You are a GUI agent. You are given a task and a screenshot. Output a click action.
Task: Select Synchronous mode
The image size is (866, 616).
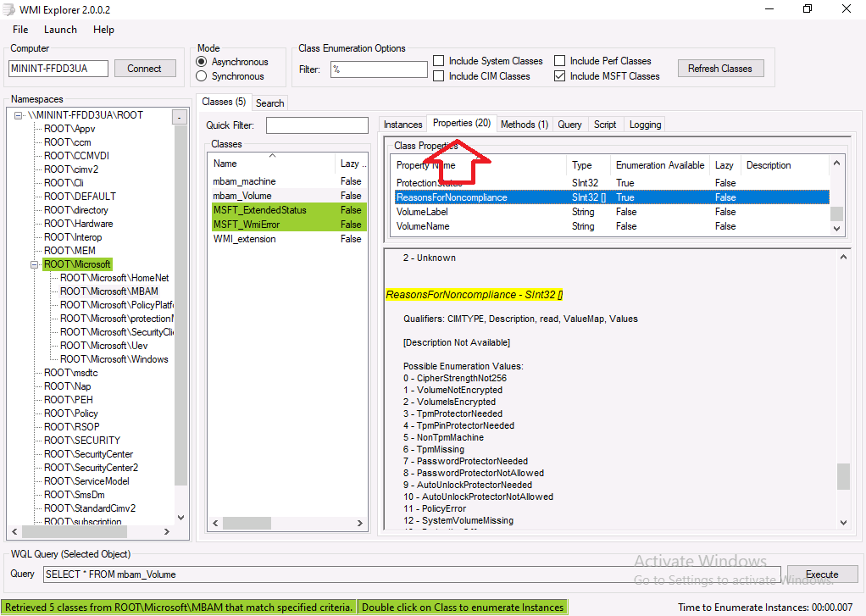pyautogui.click(x=230, y=76)
